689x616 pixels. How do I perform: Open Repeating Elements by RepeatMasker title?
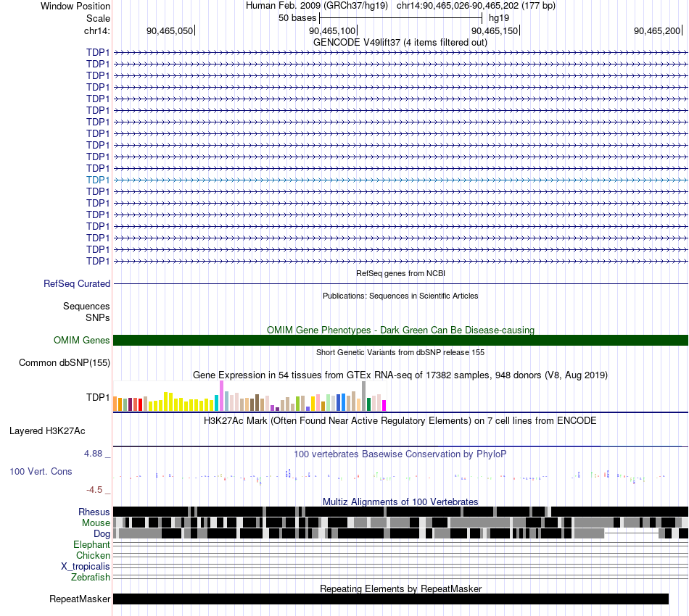point(401,588)
